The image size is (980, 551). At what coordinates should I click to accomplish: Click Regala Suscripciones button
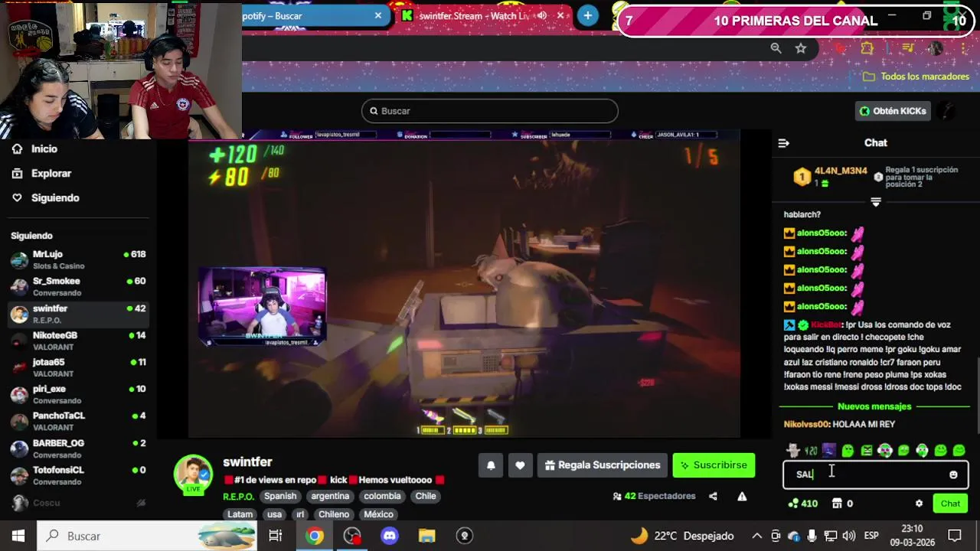pos(603,465)
